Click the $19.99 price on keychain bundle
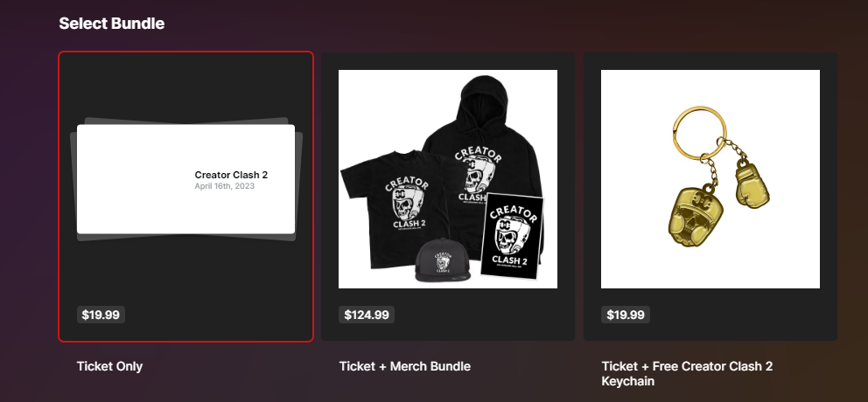Viewport: 868px width, 402px height. click(626, 315)
